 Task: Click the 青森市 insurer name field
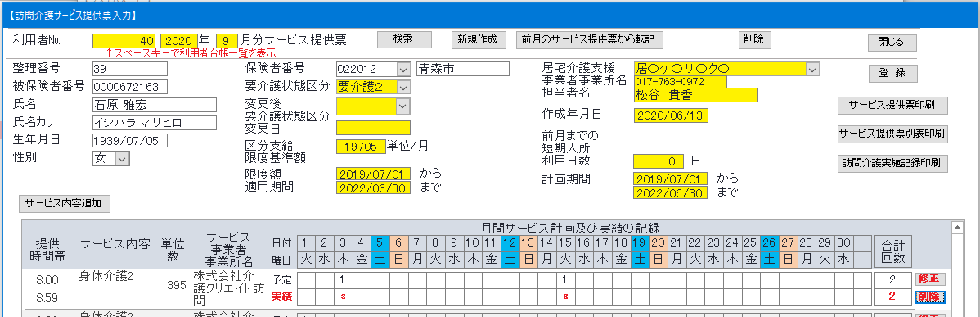463,69
